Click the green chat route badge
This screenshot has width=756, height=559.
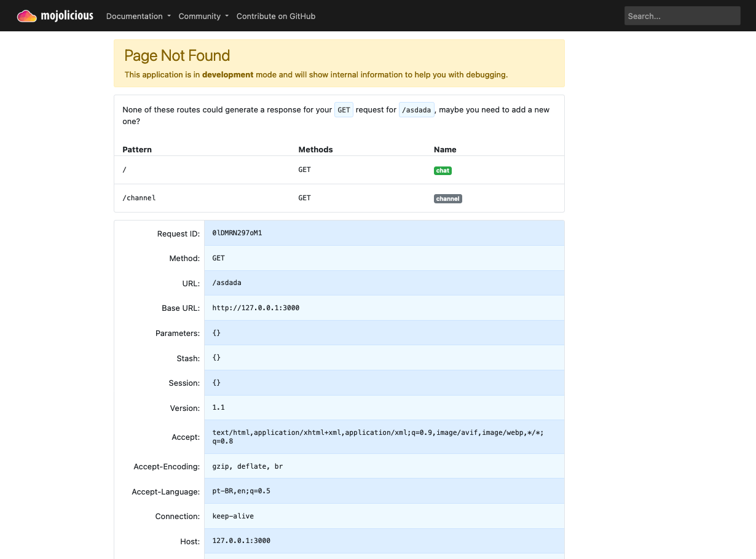click(443, 170)
